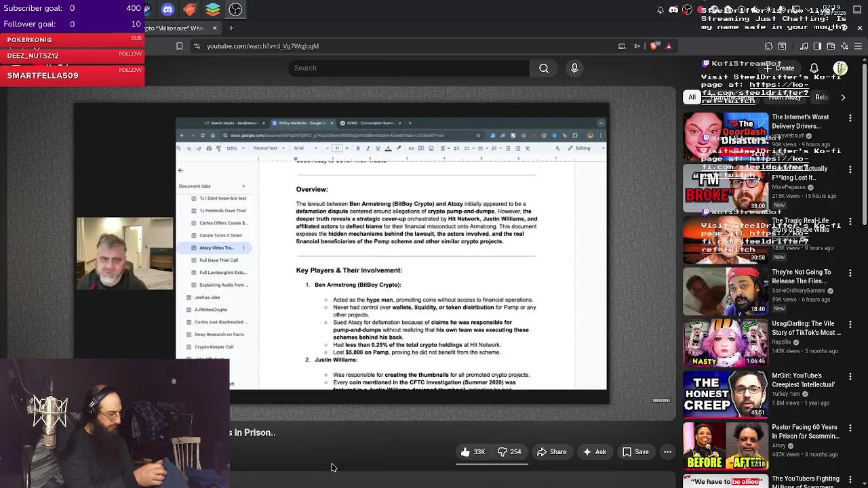868x488 pixels.
Task: Select the All filter chip
Action: pyautogui.click(x=692, y=98)
